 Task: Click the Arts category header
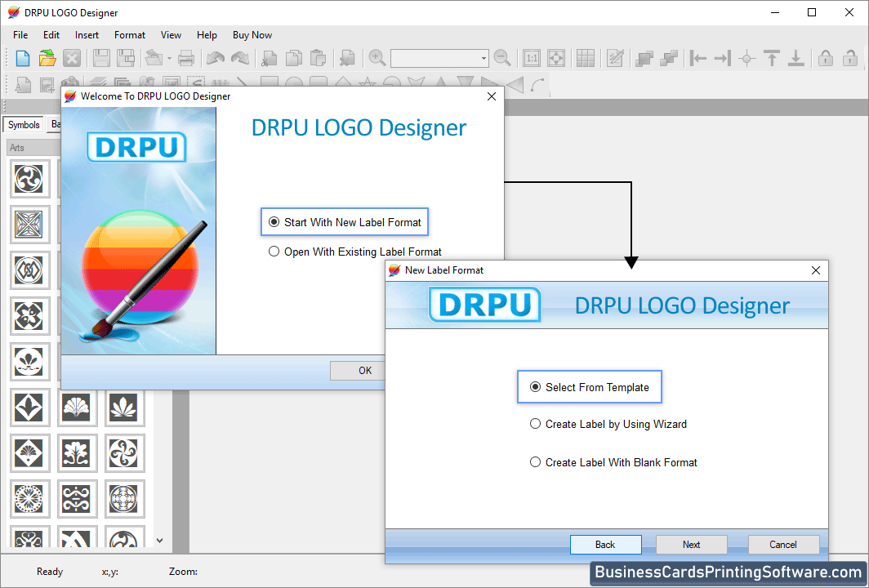[33, 148]
